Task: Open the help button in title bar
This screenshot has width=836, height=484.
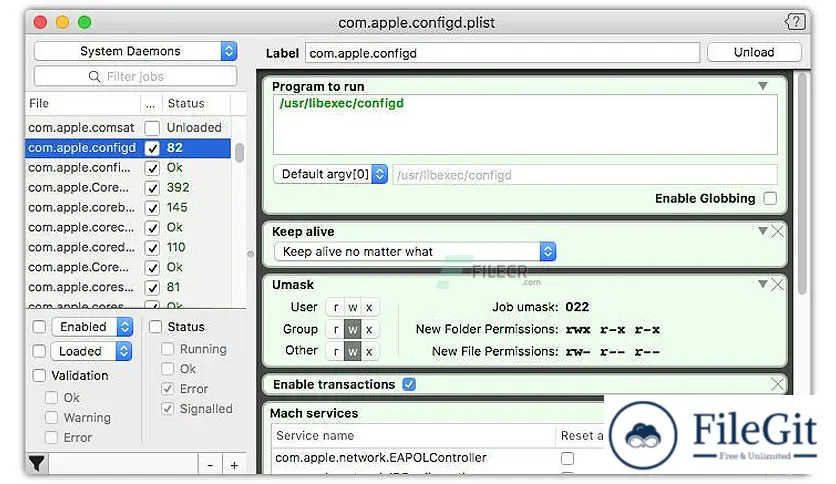Action: tap(795, 22)
